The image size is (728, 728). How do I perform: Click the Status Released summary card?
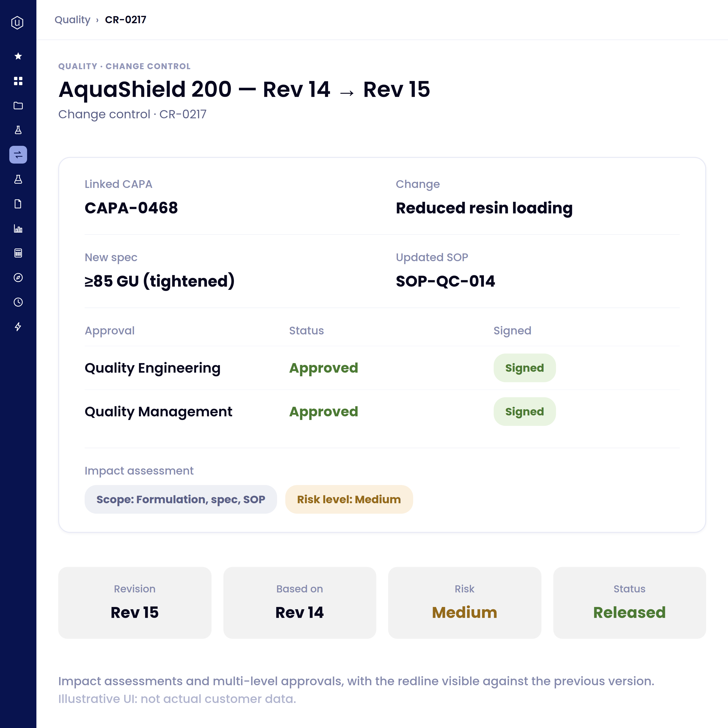point(629,602)
